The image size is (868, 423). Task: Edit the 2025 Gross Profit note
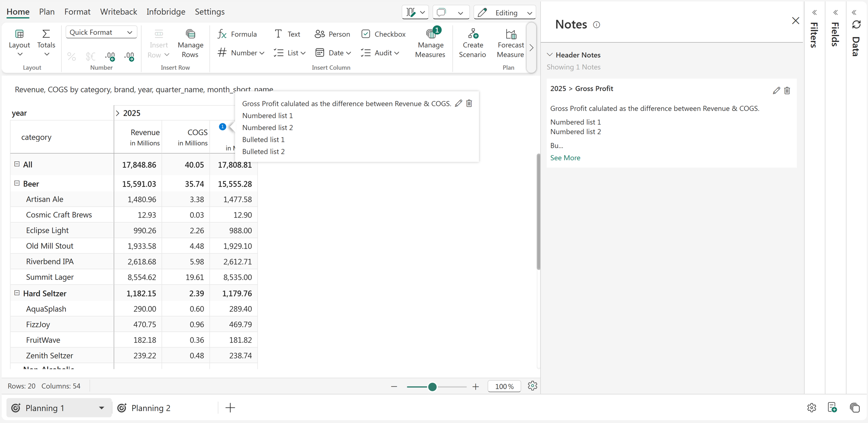[x=776, y=90]
